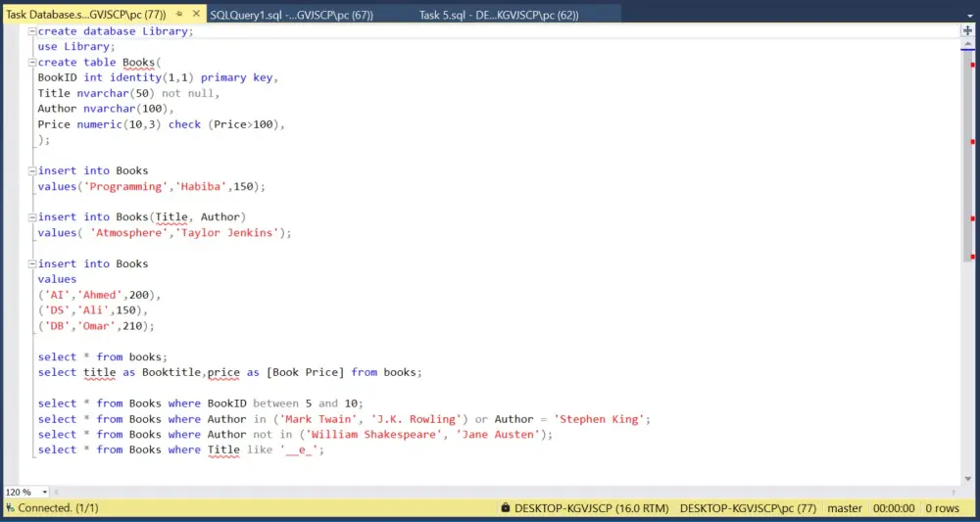Collapse the insert with values 'Programming' block

pyautogui.click(x=32, y=170)
